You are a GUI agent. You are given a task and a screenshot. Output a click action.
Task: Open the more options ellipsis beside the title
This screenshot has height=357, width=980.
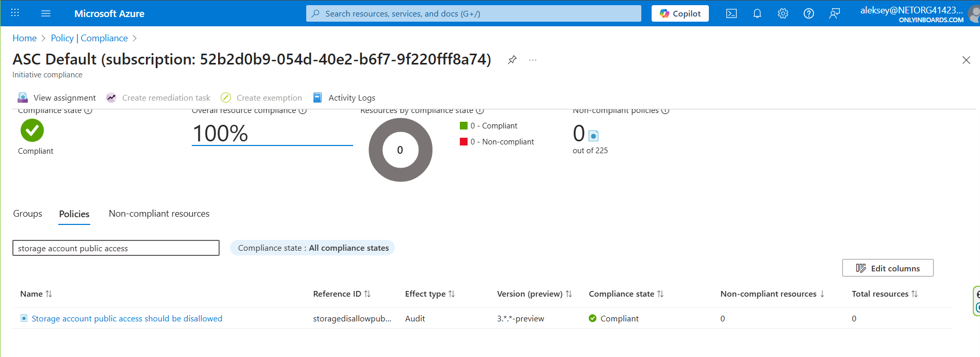pyautogui.click(x=533, y=60)
